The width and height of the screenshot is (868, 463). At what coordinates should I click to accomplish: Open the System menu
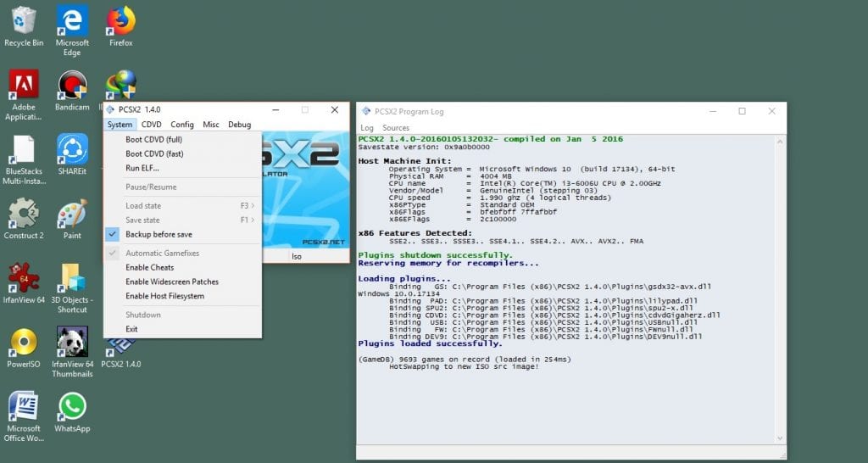[x=120, y=125]
